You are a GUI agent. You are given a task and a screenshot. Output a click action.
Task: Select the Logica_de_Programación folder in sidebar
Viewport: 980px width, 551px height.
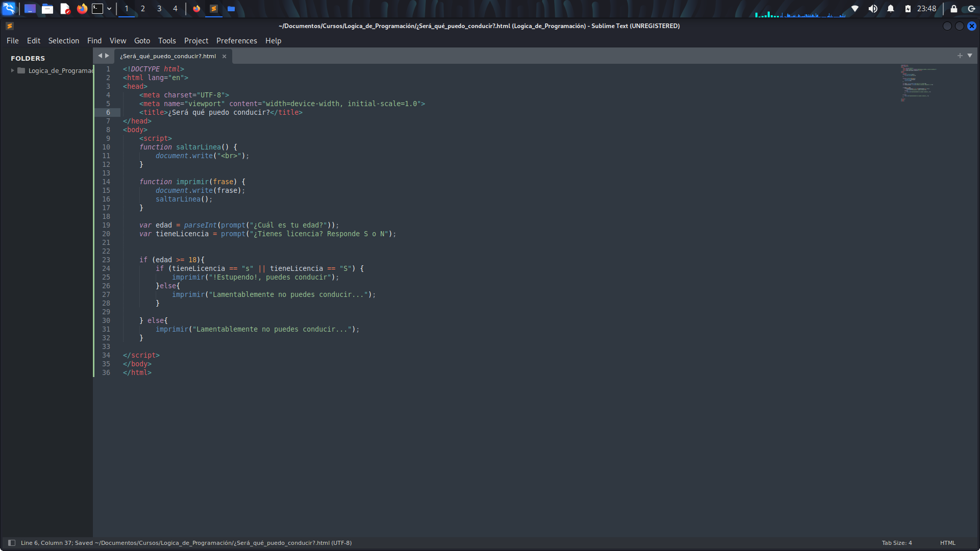60,70
